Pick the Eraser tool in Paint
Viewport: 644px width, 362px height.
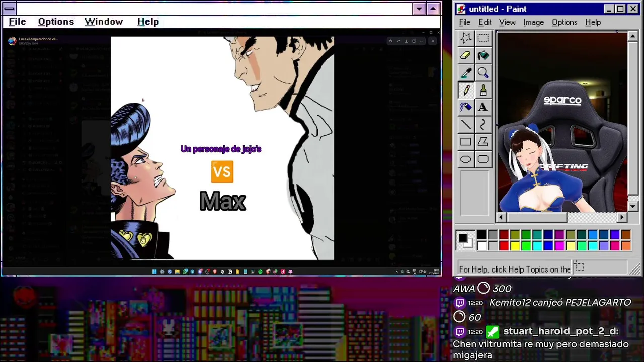point(466,56)
